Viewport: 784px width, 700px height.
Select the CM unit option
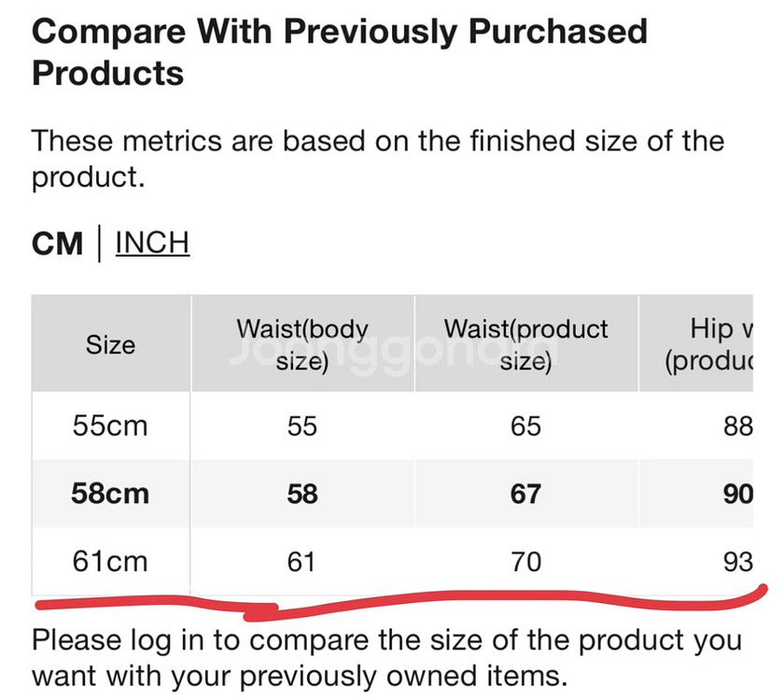(57, 244)
